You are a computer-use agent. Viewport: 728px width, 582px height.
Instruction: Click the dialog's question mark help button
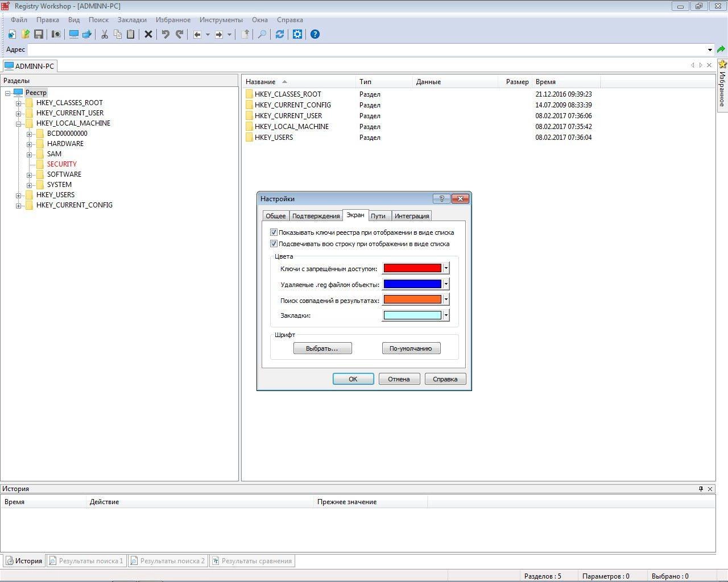click(x=441, y=198)
